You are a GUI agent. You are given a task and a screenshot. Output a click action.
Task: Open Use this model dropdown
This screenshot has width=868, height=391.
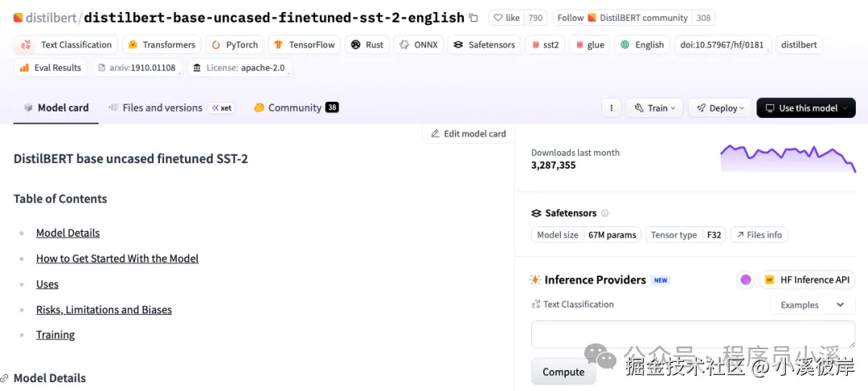coord(806,108)
